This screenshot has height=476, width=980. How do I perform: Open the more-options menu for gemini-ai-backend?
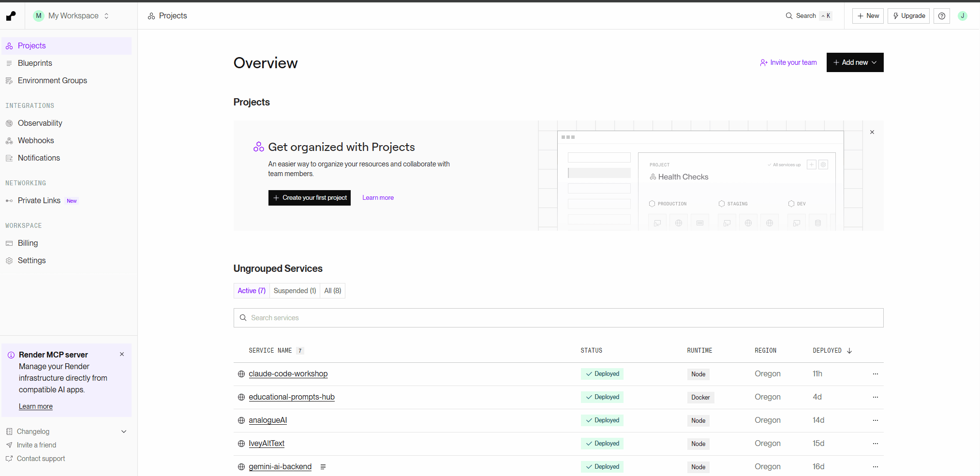tap(876, 467)
